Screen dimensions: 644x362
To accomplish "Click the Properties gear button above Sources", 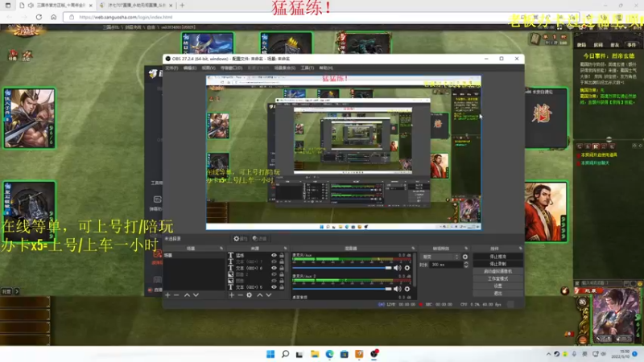I will coord(240,238).
